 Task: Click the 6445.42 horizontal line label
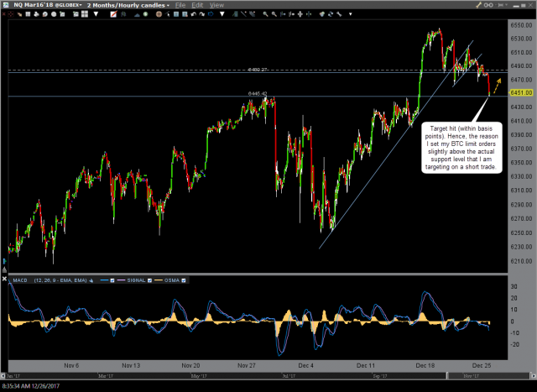[x=258, y=93]
